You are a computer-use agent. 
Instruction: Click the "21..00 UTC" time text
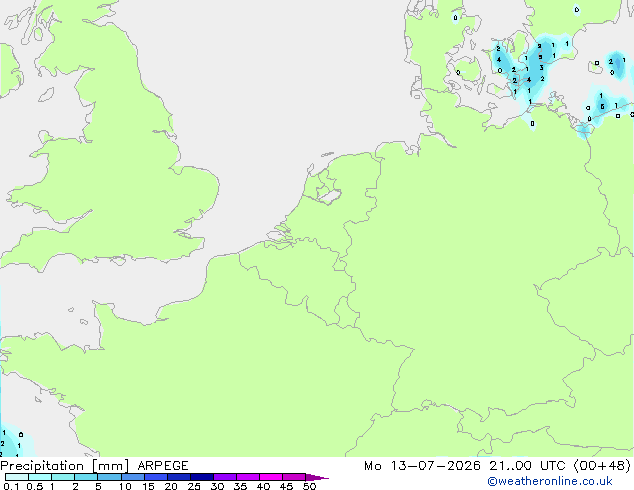527,466
